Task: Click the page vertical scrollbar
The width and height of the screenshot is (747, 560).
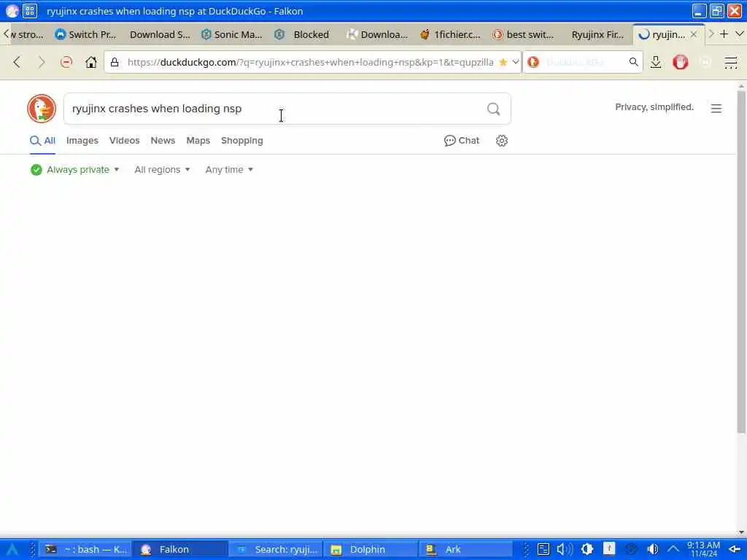Action: coord(741,262)
